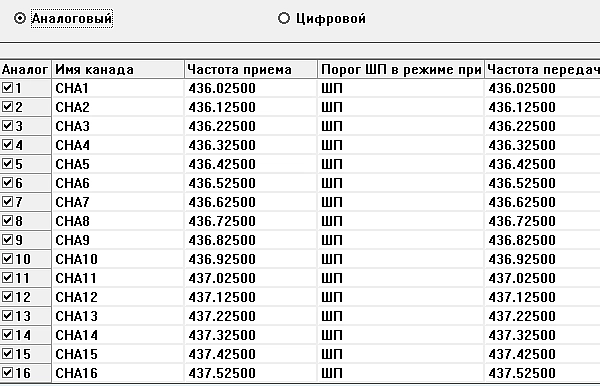Click the Частота передачи column header
The height and width of the screenshot is (386, 600).
point(542,70)
